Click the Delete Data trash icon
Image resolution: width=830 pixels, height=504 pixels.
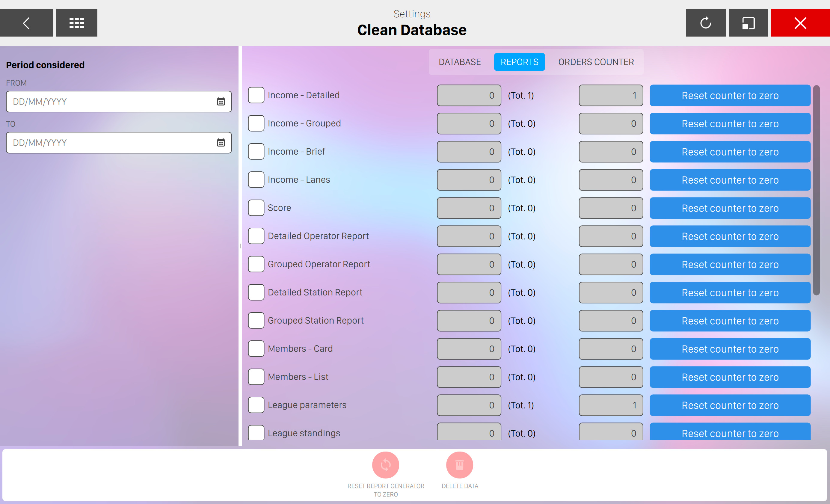(459, 465)
